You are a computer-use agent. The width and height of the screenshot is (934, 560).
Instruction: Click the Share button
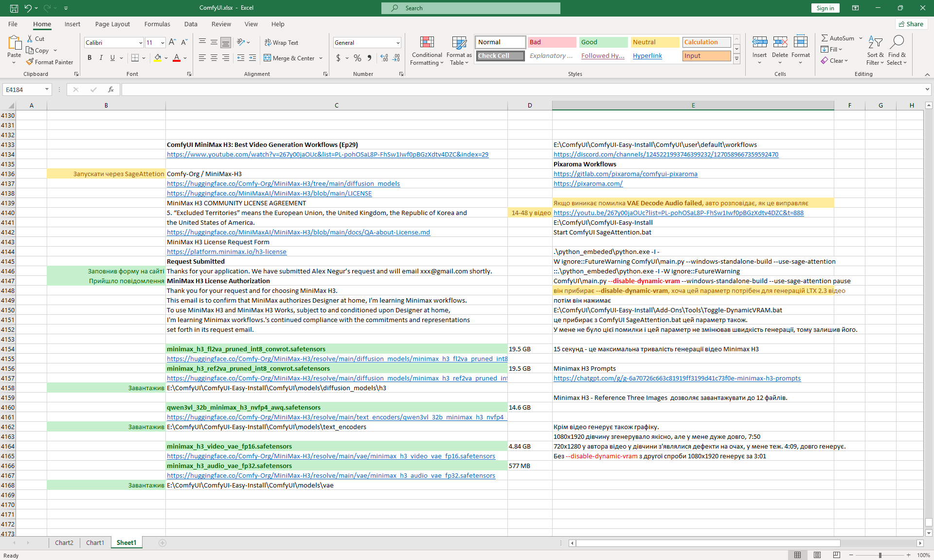click(x=911, y=24)
